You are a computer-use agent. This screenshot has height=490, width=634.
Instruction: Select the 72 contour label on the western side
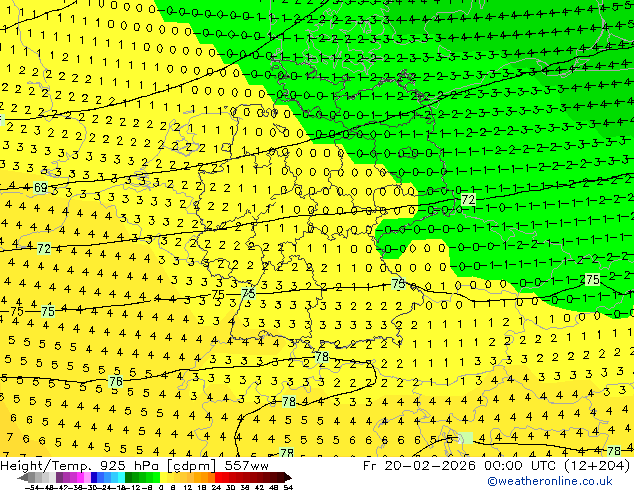44,248
